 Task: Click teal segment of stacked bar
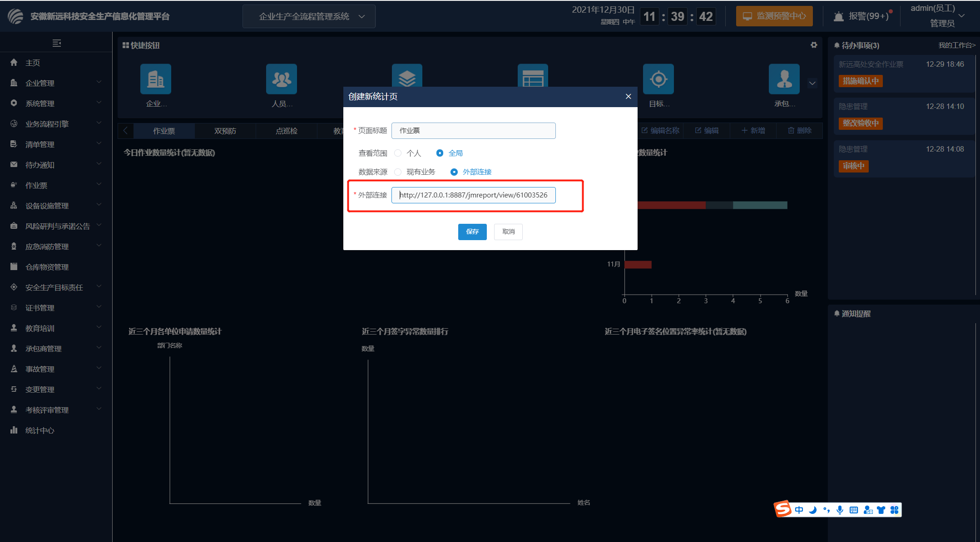pos(760,205)
